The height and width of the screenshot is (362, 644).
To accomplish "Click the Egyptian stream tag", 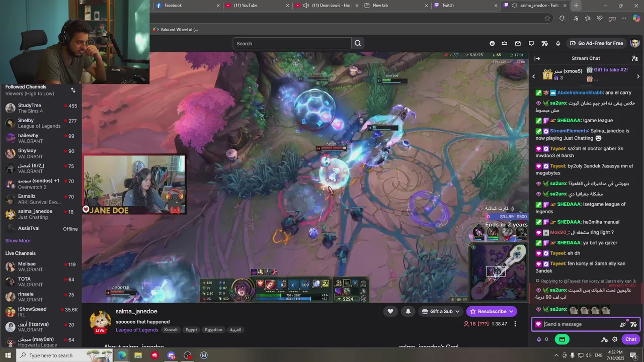I will click(x=213, y=330).
